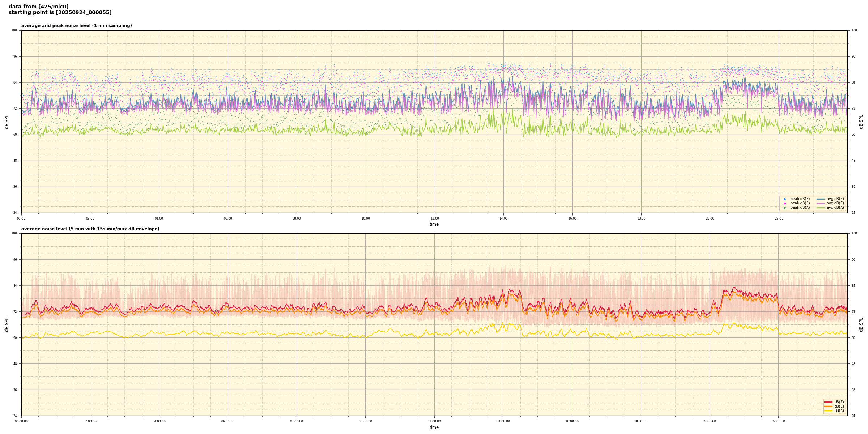The image size is (868, 434).
Task: Click the peak dB(A) legend marker
Action: [784, 208]
